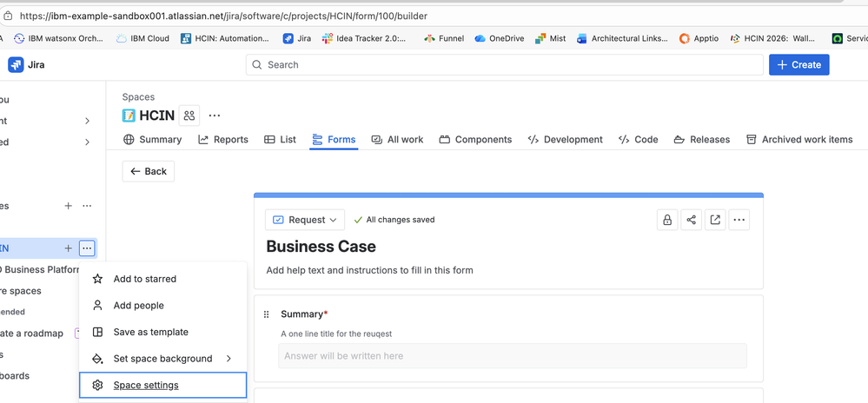The height and width of the screenshot is (403, 868).
Task: Open the Archived work items tab
Action: tap(799, 140)
